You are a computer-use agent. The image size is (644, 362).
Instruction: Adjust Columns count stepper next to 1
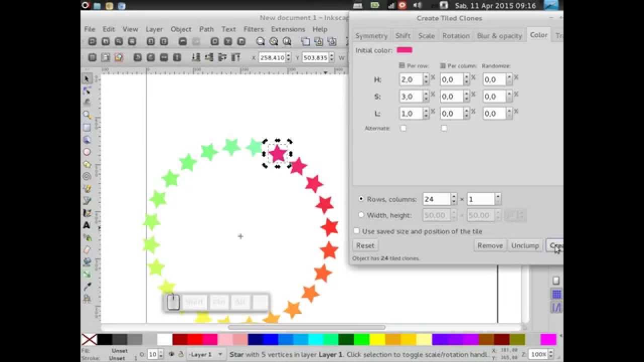[x=498, y=199]
